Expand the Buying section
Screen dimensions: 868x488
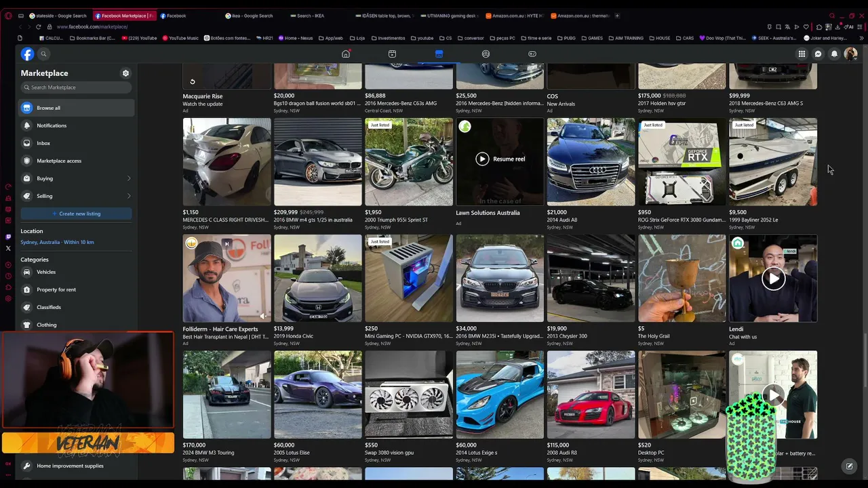click(76, 178)
